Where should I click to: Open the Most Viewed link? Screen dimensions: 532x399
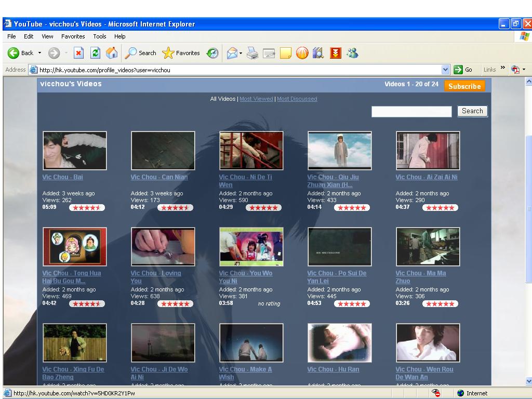tap(256, 99)
